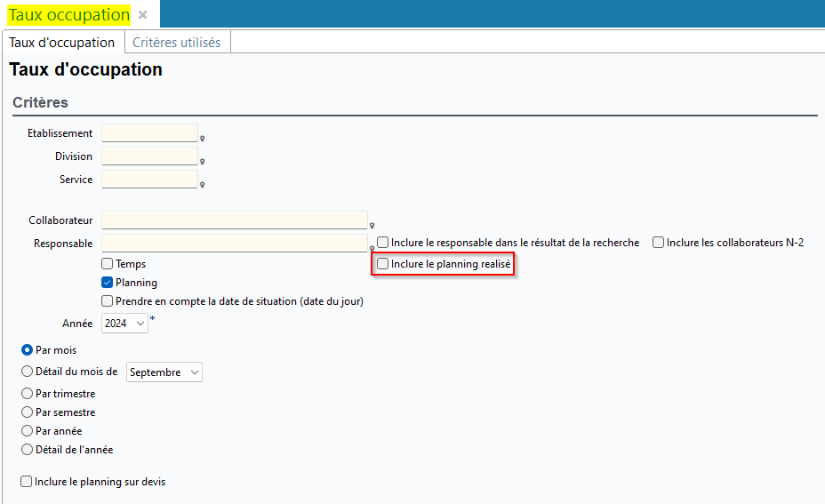Viewport: 825px width, 504px height.
Task: Open lookup icon beside Collaborateur field
Action: (x=372, y=226)
